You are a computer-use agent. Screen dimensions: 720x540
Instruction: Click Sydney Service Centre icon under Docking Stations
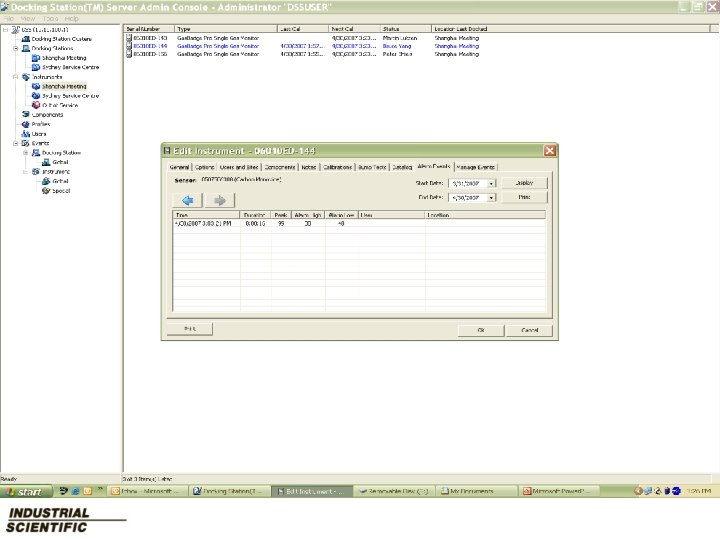pyautogui.click(x=36, y=67)
